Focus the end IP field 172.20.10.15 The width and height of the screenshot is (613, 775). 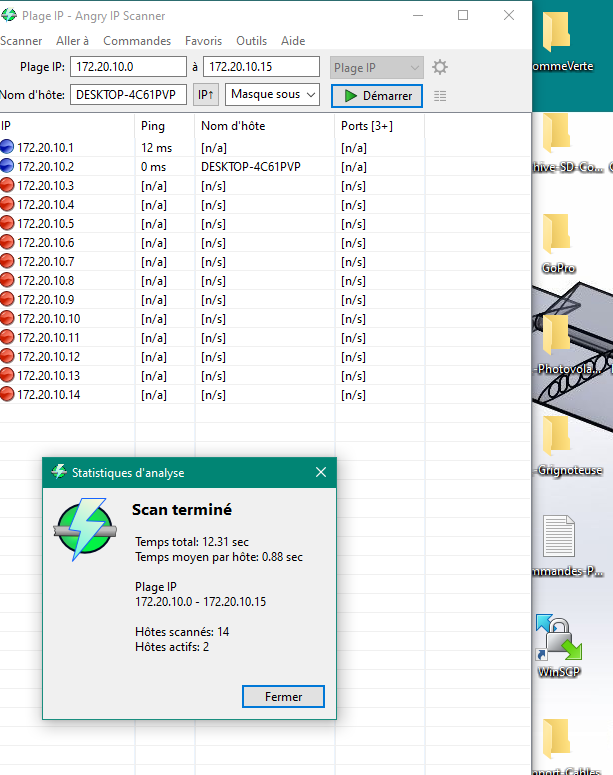261,67
